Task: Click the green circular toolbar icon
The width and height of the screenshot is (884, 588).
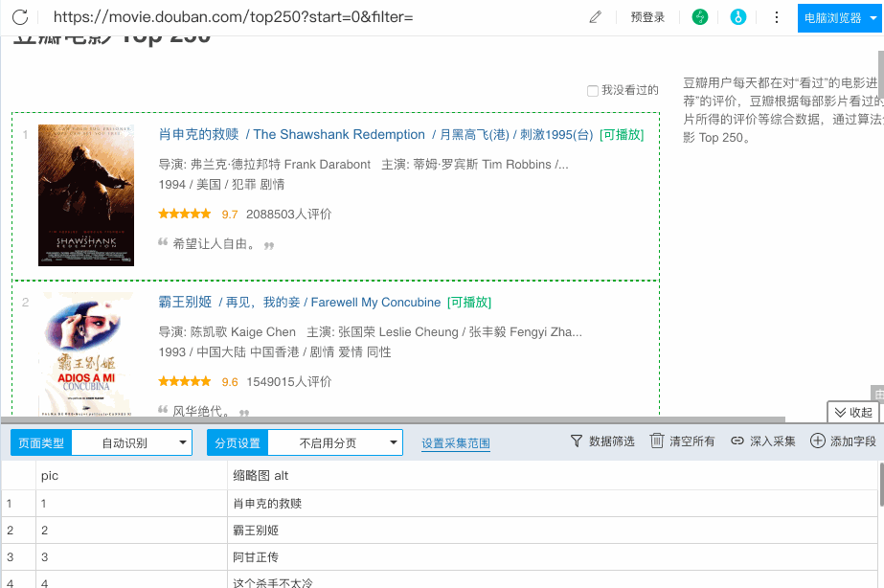Action: coord(700,17)
